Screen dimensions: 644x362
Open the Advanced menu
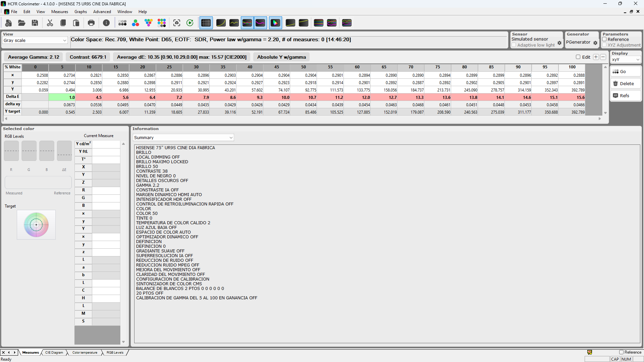[x=102, y=12]
